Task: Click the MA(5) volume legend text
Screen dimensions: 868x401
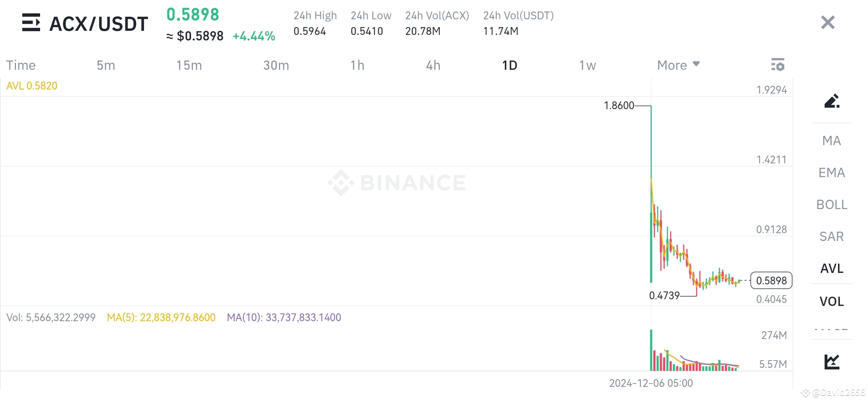Action: (x=161, y=317)
